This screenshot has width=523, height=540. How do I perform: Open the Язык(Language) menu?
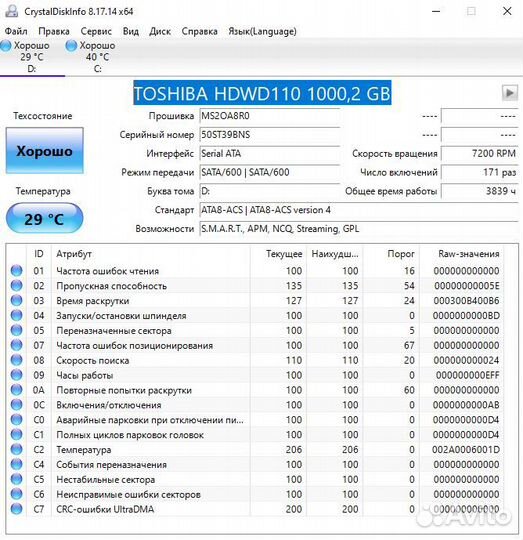click(x=262, y=31)
